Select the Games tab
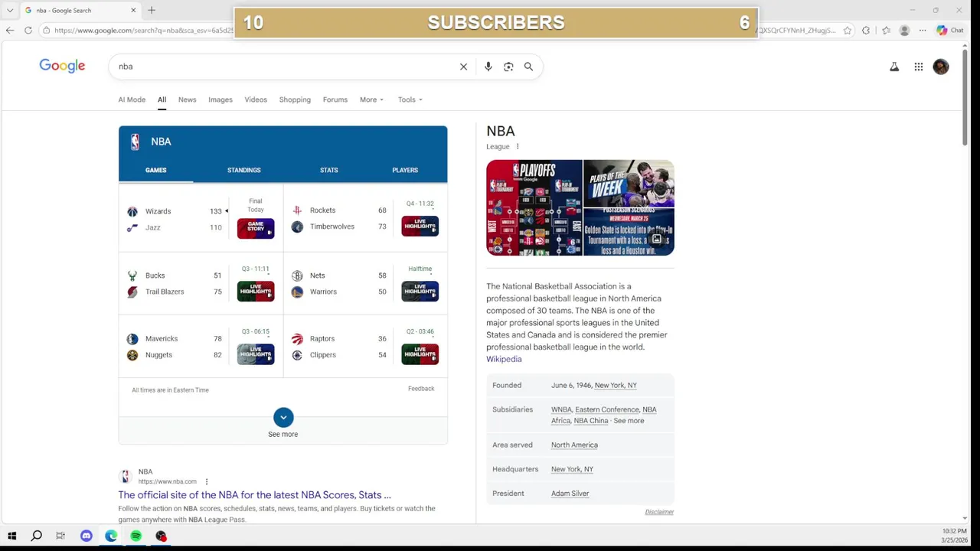 (155, 170)
